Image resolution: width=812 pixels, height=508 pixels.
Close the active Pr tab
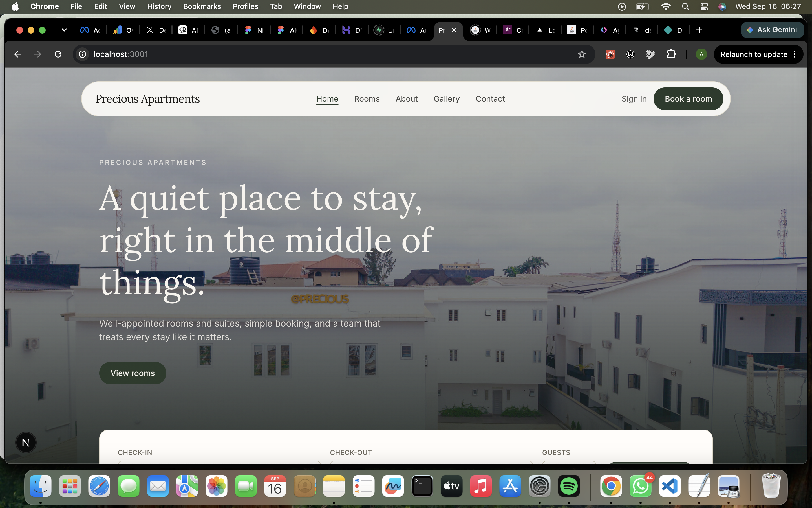454,30
